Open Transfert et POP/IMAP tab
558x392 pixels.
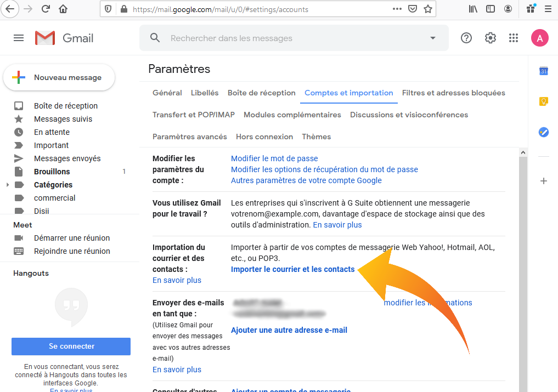pos(194,115)
